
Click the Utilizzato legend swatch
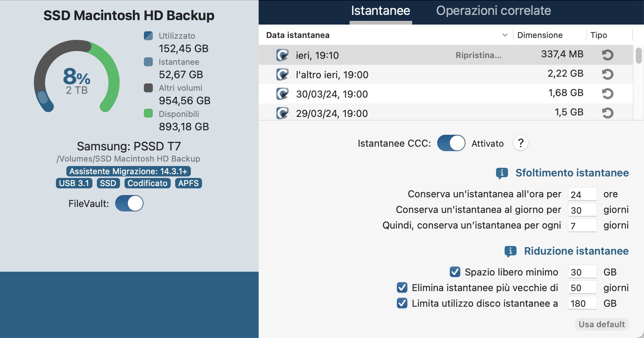[x=148, y=36]
